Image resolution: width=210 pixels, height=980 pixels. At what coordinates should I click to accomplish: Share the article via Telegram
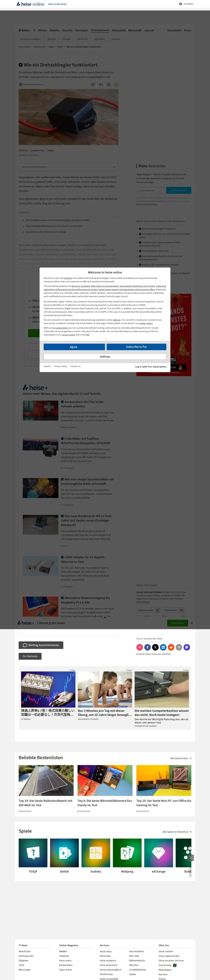point(179,647)
